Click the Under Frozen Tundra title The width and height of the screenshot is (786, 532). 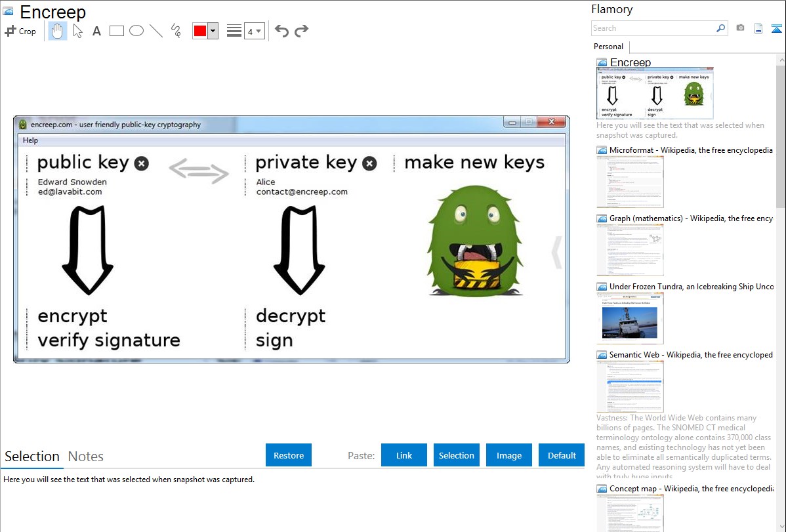coord(692,286)
